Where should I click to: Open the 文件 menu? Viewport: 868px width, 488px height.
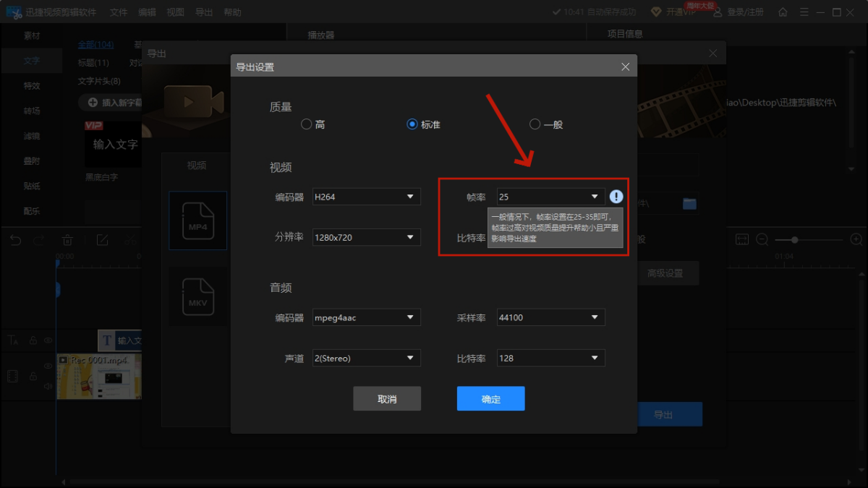click(119, 12)
